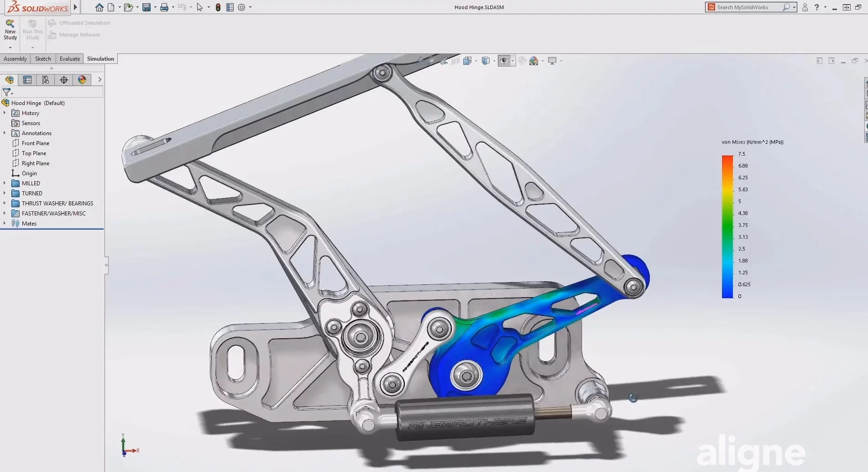Open the PropertyManager tab icon
Screen dimensions: 868x472
pyautogui.click(x=27, y=80)
